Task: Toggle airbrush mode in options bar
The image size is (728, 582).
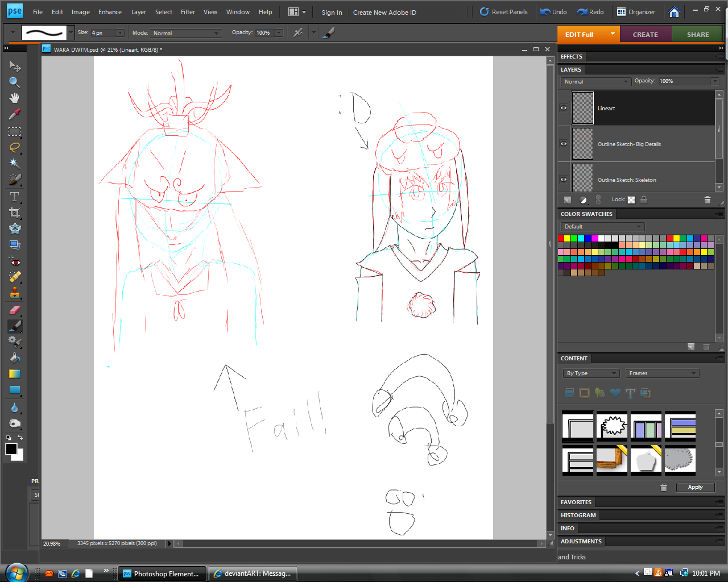Action: (298, 33)
